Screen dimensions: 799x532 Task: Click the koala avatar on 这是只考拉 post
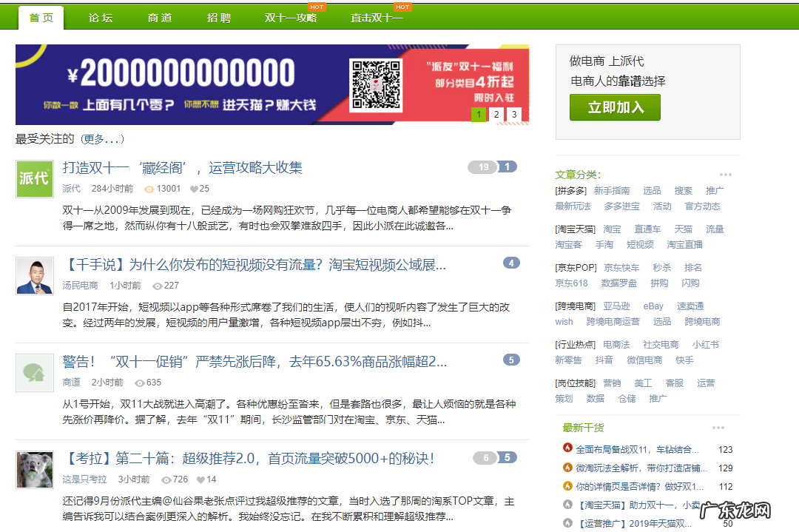34,471
